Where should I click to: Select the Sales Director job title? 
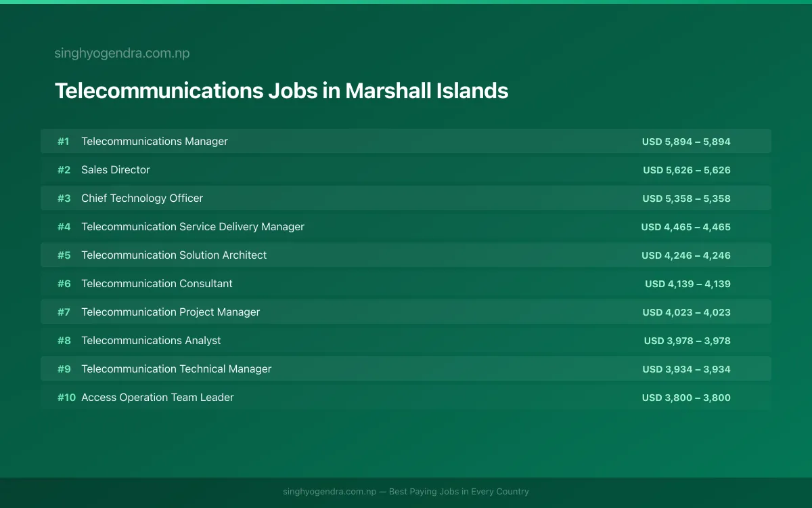tap(116, 170)
